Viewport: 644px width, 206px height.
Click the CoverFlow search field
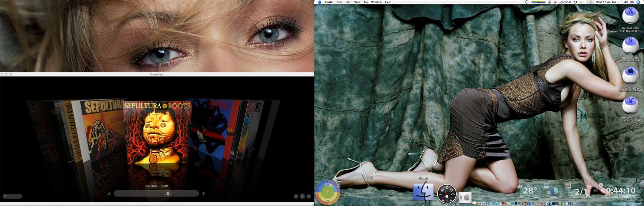(12, 196)
